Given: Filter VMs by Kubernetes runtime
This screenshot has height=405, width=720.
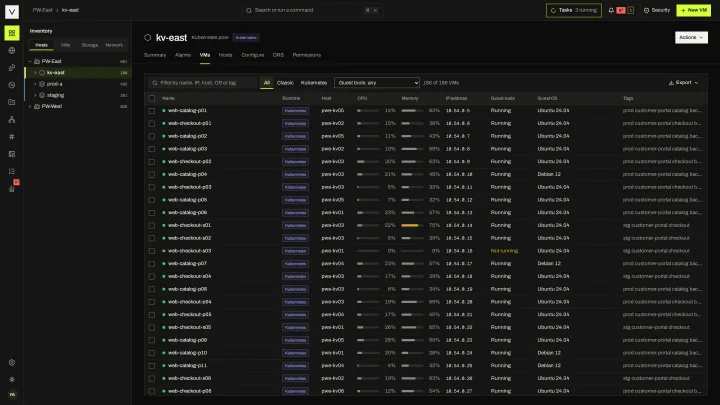Looking at the screenshot, I should 314,83.
